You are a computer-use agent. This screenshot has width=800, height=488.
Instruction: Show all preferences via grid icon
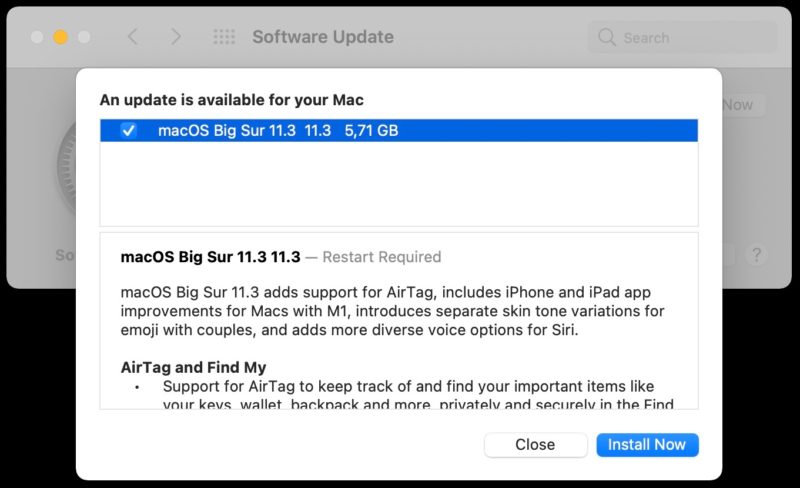click(224, 37)
